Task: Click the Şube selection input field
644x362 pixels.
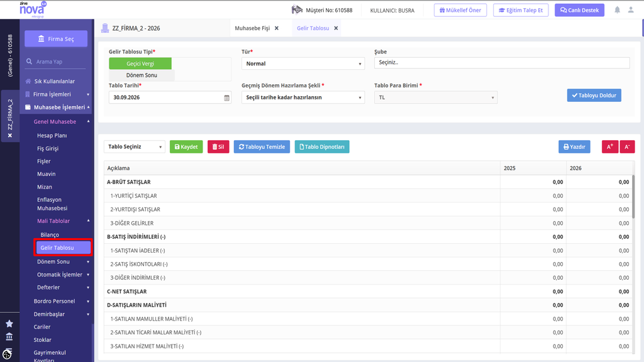Action: (x=502, y=63)
